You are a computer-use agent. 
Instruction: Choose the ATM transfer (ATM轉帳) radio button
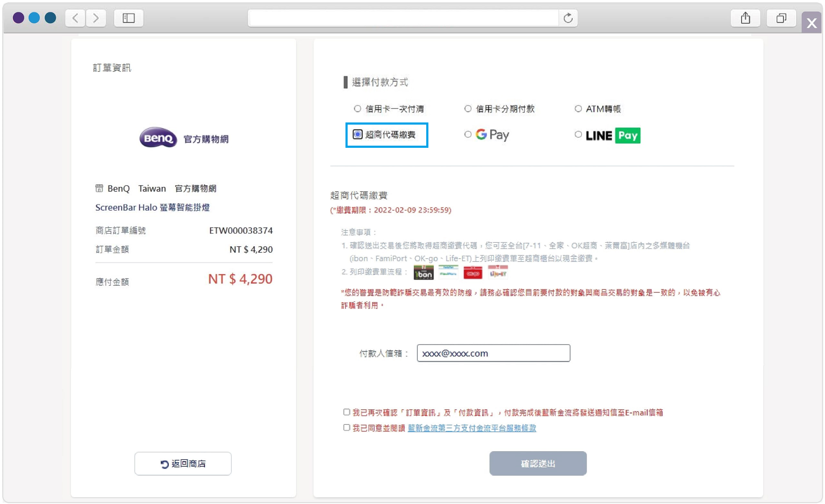pos(578,109)
